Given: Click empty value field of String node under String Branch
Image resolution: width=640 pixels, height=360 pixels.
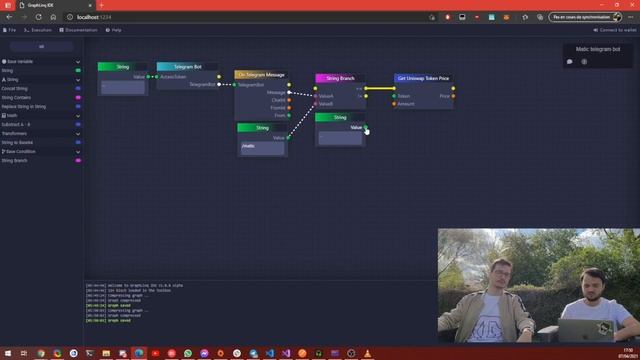Looking at the screenshot, I should (340, 138).
